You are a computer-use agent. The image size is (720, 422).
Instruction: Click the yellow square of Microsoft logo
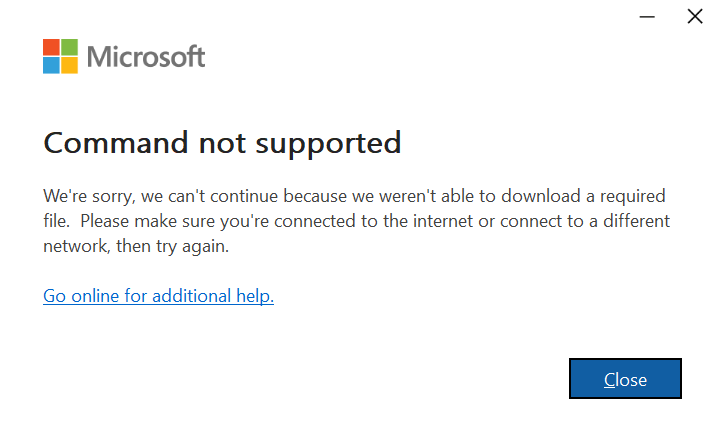click(x=69, y=65)
